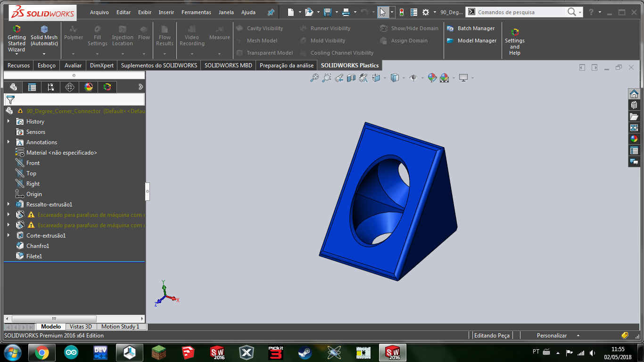Viewport: 644px width, 362px height.
Task: Switch to FeatureManager design tree tab
Action: [13, 87]
